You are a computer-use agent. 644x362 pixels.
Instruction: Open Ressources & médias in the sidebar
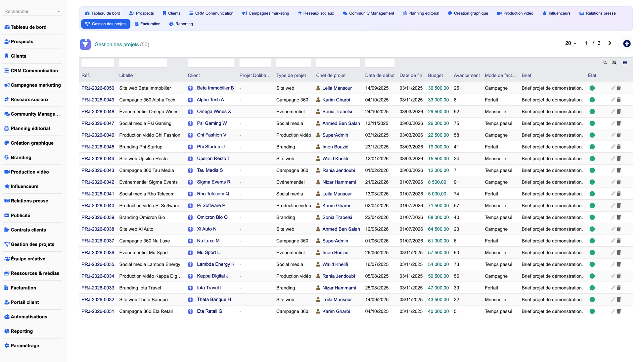35,273
